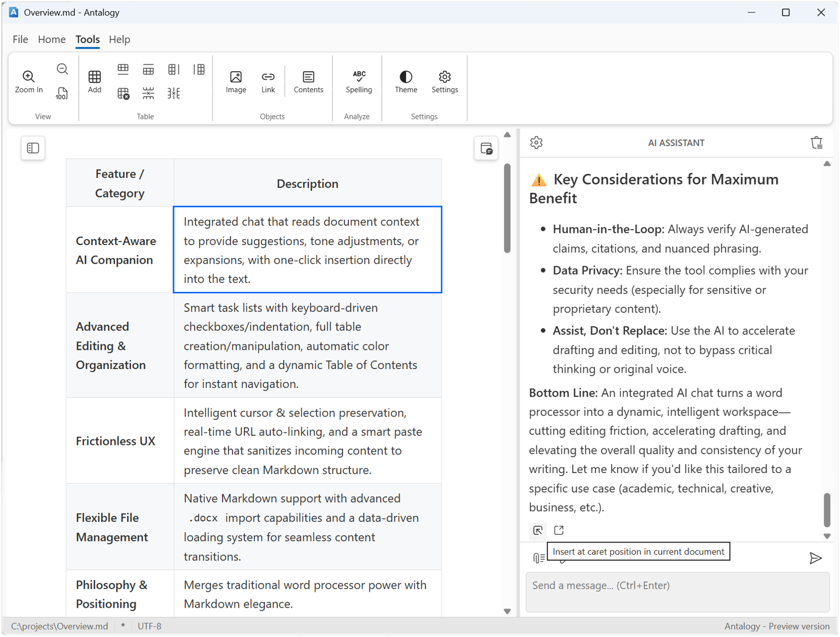Screen dimensions: 840x637
Task: Open Settings from the ribbon
Action: [x=445, y=82]
